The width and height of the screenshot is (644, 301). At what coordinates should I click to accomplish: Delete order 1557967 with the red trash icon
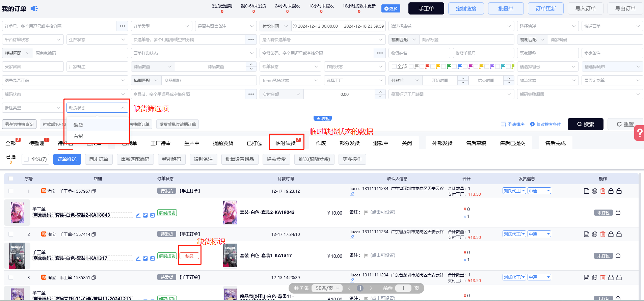coord(603,191)
